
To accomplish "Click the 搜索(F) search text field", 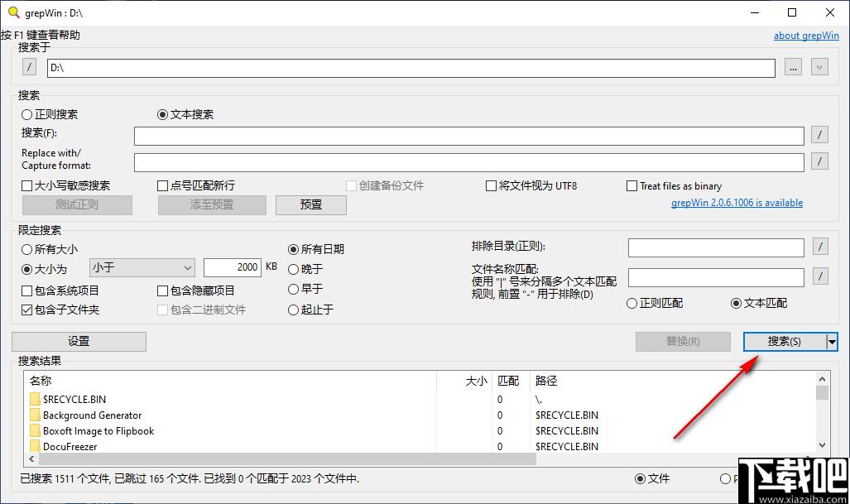I will point(469,136).
